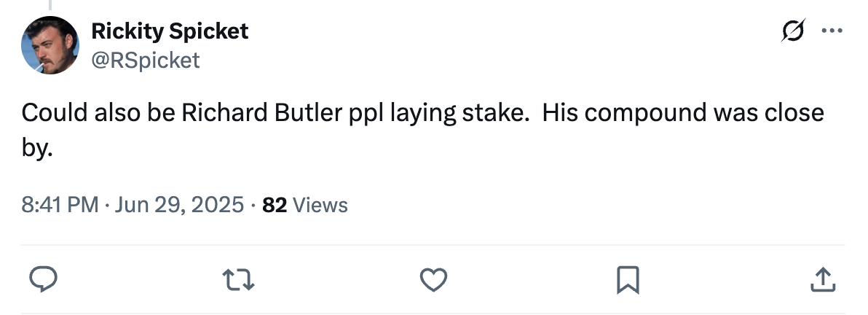Open the share tweet icon
This screenshot has height=315, width=868.
click(821, 279)
